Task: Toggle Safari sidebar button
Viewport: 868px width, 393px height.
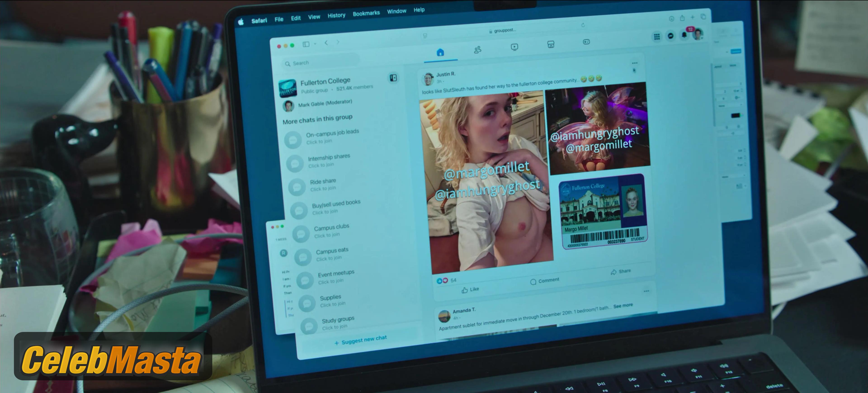Action: (306, 44)
